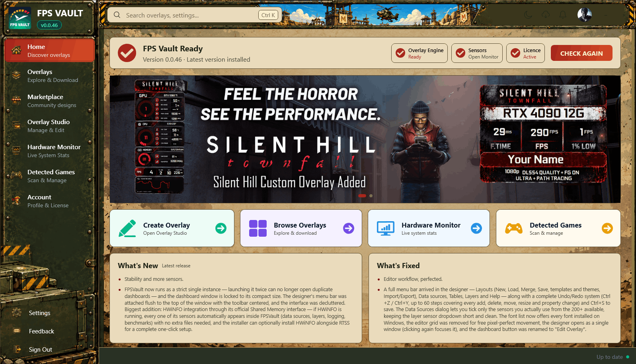Click the Sensors Open Monitor chip
636x364 pixels.
click(477, 53)
